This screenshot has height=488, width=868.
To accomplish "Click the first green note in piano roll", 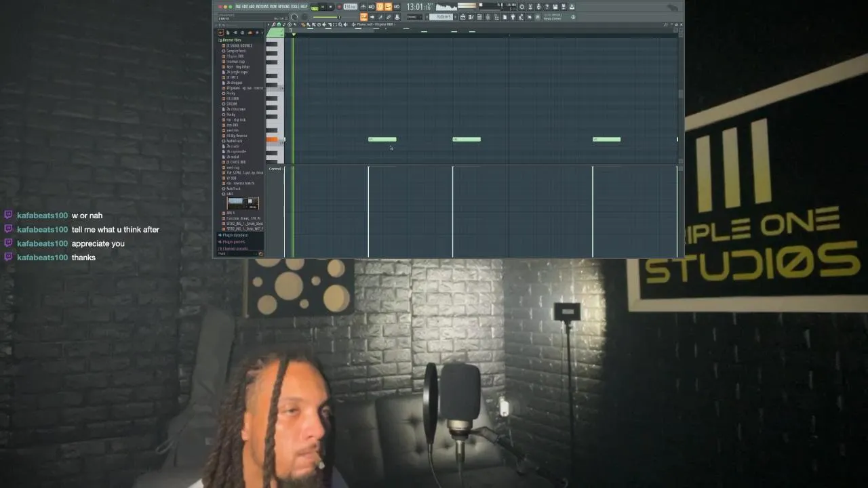I will coord(382,140).
